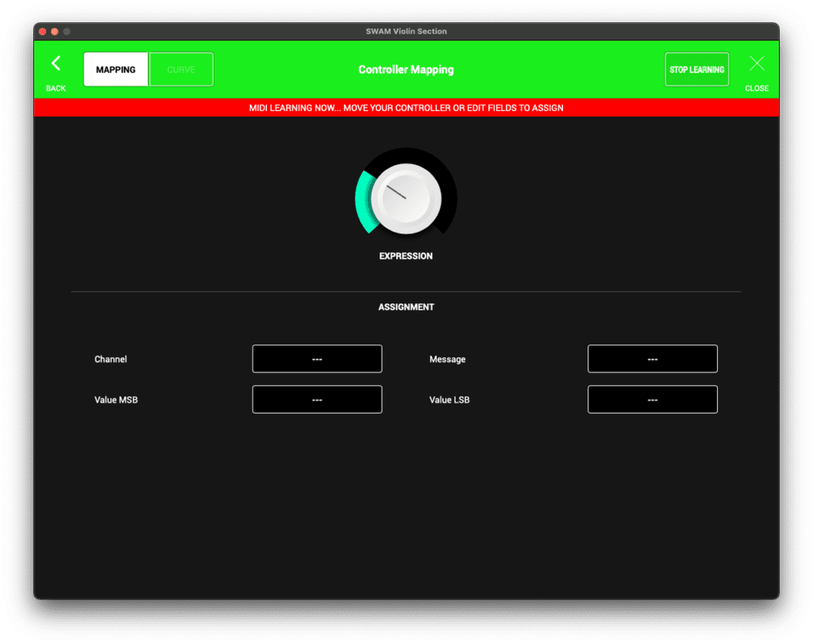Image resolution: width=813 pixels, height=644 pixels.
Task: Click the Back arrow icon
Action: (x=56, y=64)
